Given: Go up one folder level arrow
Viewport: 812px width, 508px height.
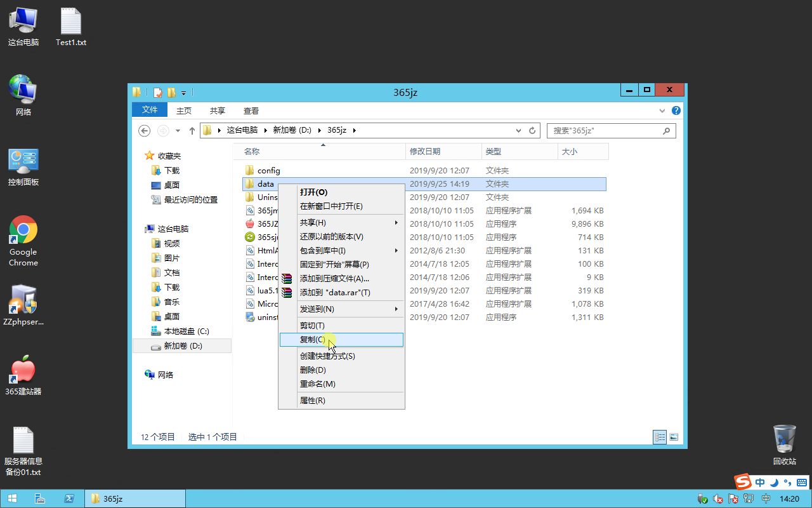Looking at the screenshot, I should [x=192, y=131].
